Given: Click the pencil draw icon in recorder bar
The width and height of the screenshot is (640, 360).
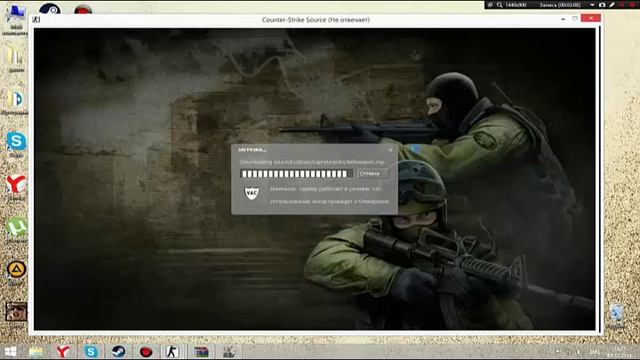Looking at the screenshot, I should [x=612, y=5].
